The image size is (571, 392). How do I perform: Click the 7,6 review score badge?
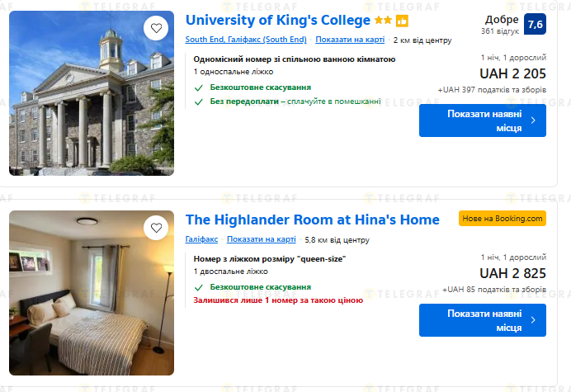535,24
